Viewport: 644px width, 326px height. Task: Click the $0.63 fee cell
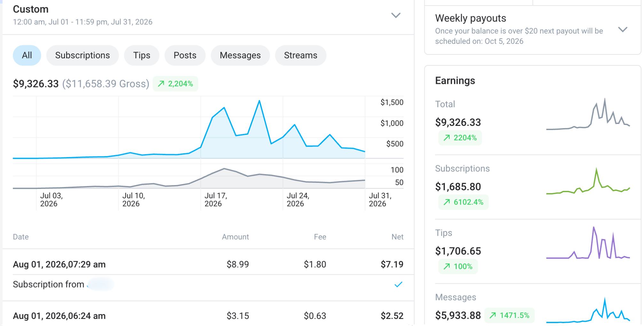click(x=315, y=316)
